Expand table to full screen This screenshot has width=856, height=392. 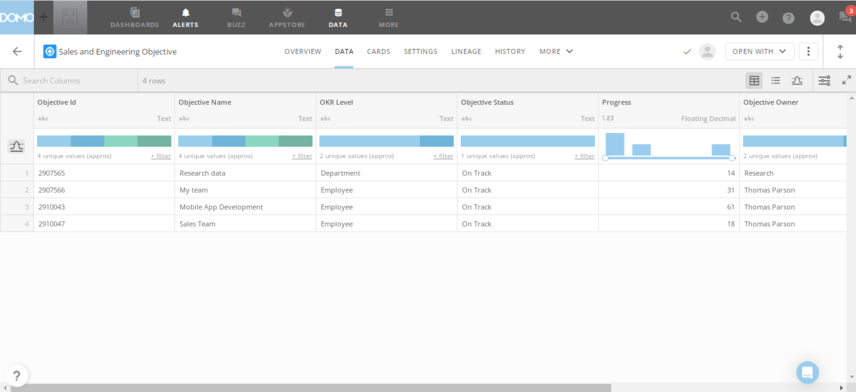pos(846,80)
